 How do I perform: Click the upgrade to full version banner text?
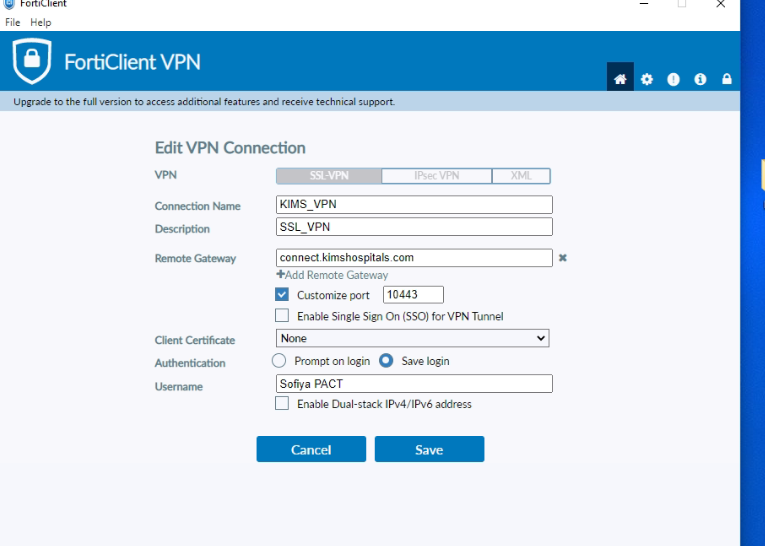tap(204, 101)
